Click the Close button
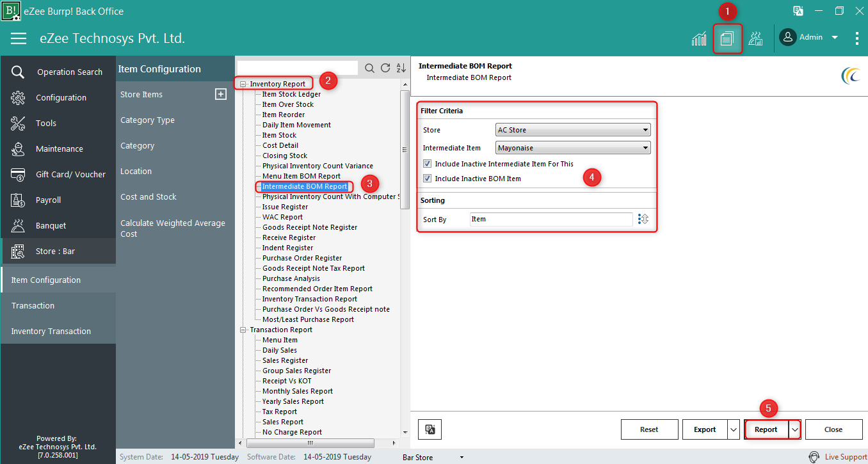Viewport: 868px width, 464px height. (833, 429)
